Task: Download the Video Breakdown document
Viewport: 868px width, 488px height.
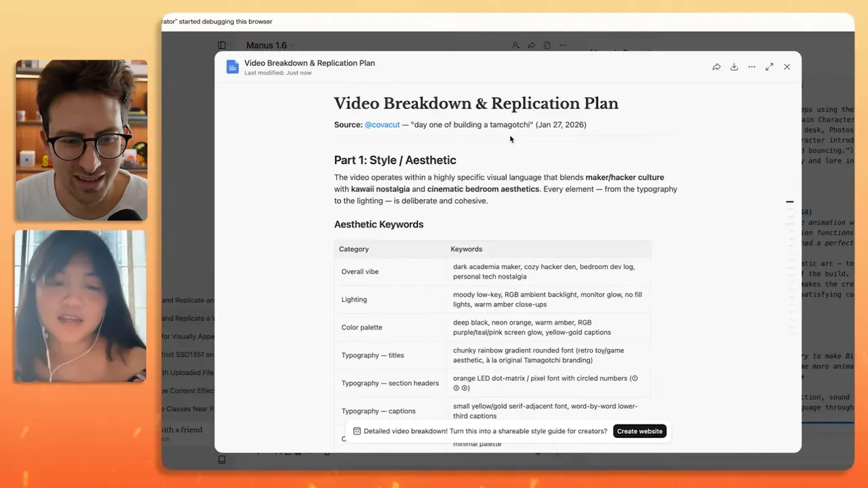Action: pos(734,67)
